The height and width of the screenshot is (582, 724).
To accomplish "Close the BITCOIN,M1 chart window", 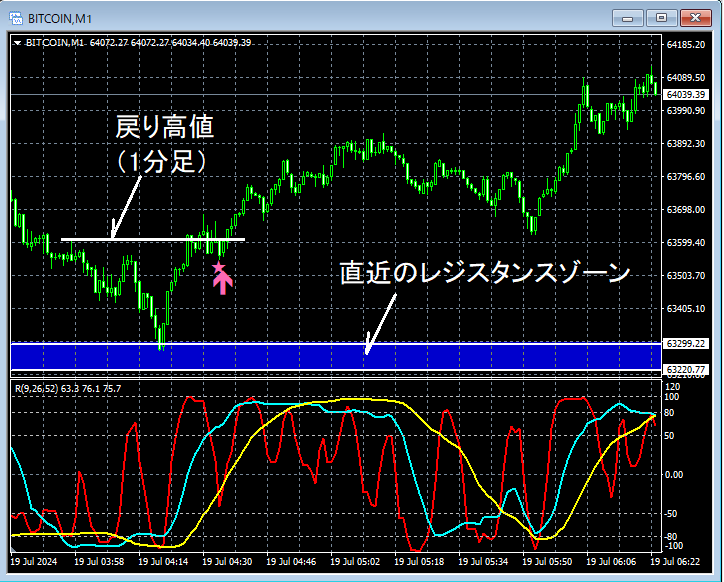I will (695, 18).
